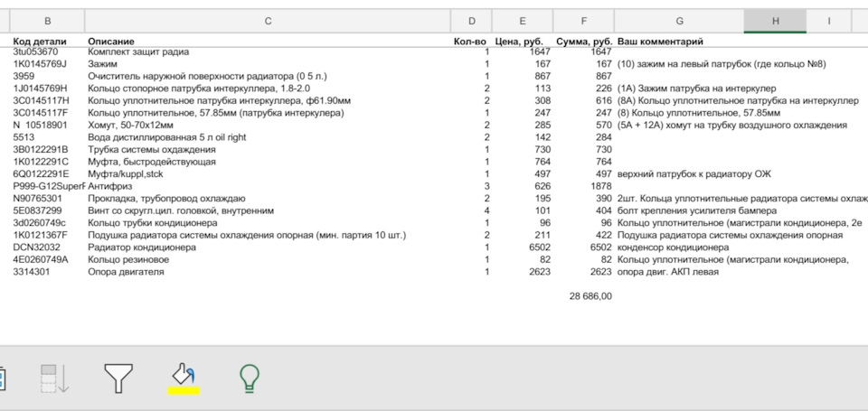Screen dimensions: 868x411
Task: Select description cell 'Зажим'
Action: [x=102, y=64]
